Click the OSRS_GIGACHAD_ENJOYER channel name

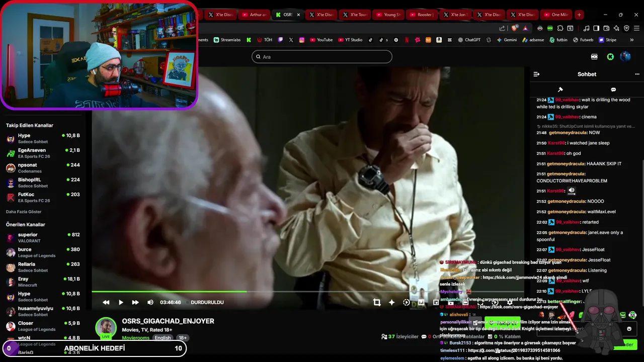[168, 321]
